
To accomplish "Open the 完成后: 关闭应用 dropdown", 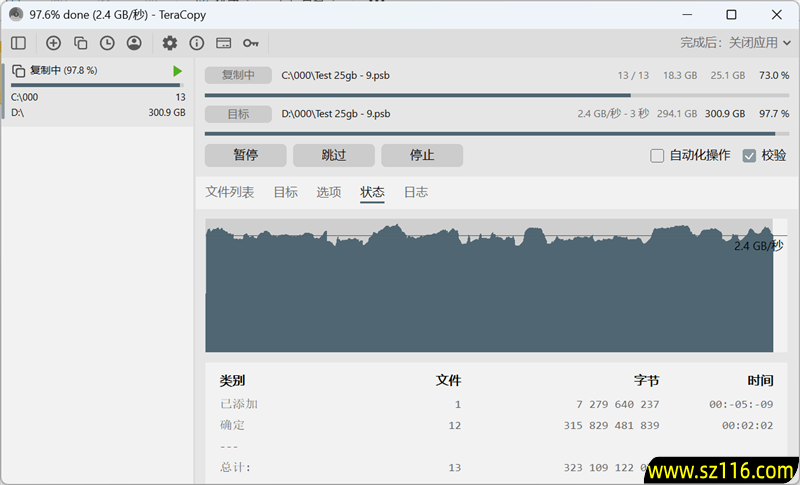I will tap(735, 43).
